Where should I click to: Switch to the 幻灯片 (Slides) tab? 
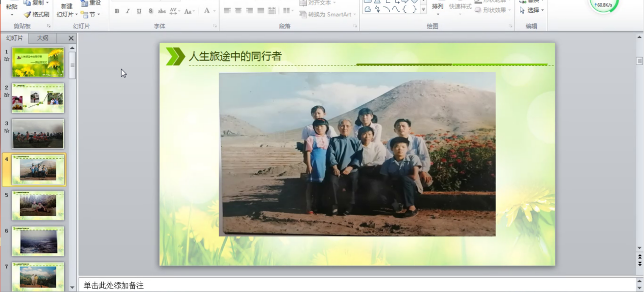15,38
